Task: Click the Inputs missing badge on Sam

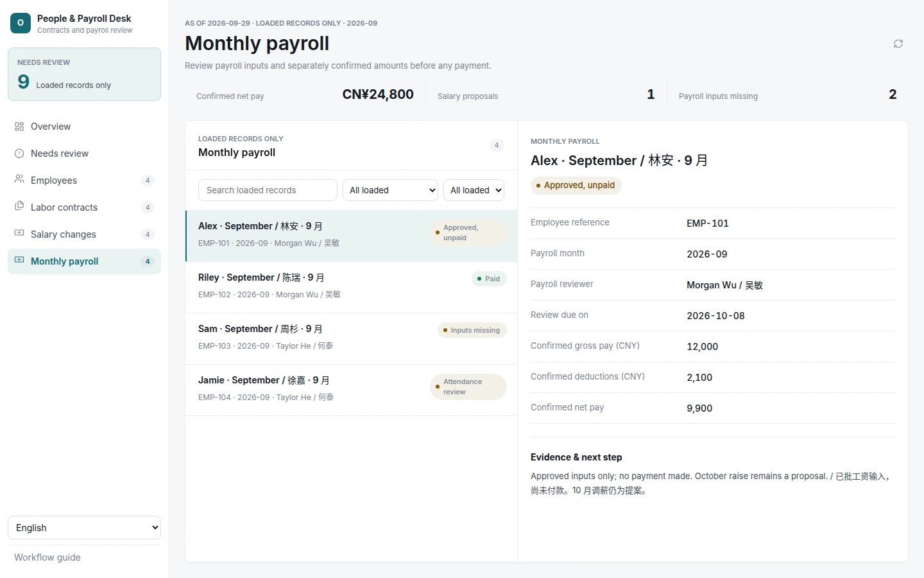Action: [x=472, y=330]
